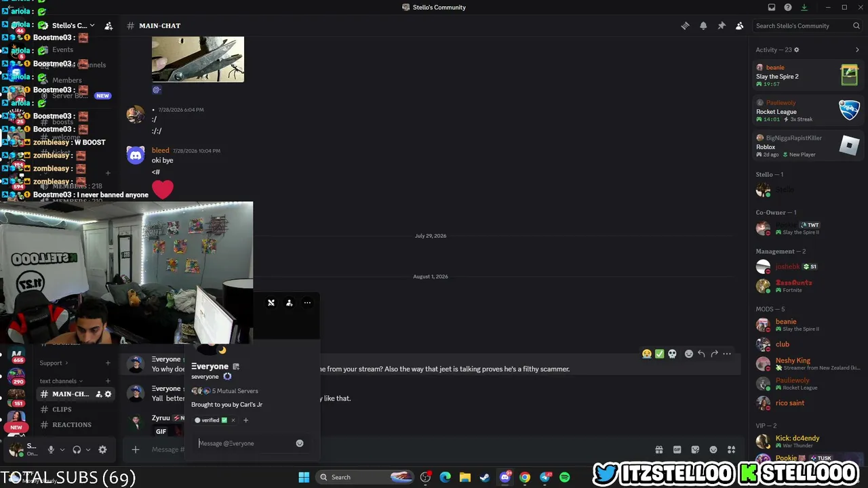
Task: Reply to the hovered message
Action: pyautogui.click(x=701, y=354)
